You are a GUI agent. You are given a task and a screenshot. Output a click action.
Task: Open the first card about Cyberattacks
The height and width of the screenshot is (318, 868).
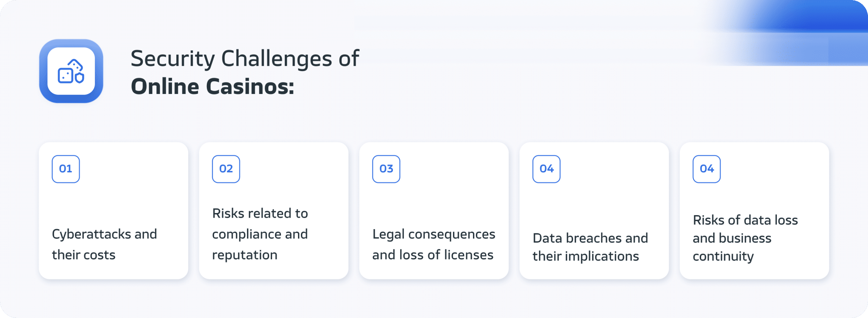coord(114,210)
